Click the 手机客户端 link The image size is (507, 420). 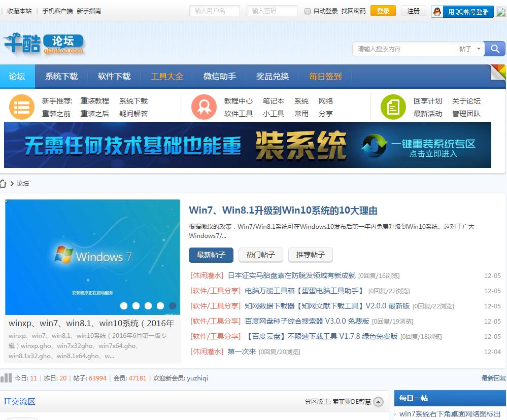point(57,11)
